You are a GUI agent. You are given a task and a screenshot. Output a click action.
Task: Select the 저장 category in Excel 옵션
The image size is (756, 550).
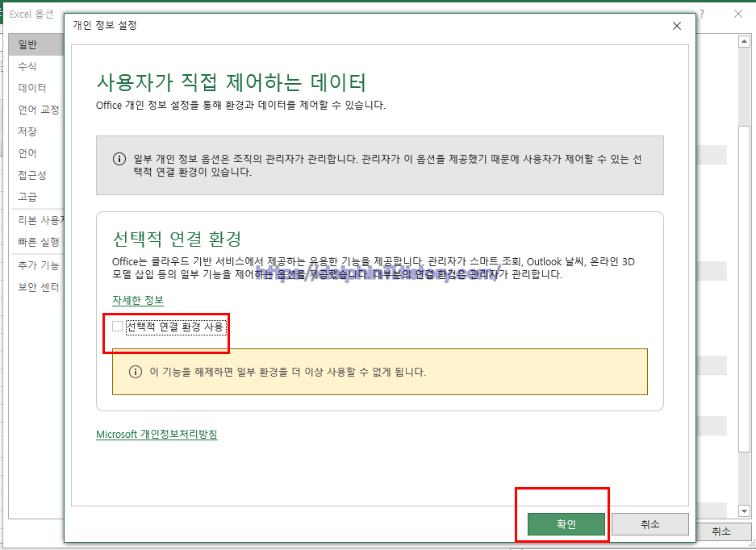(x=36, y=131)
